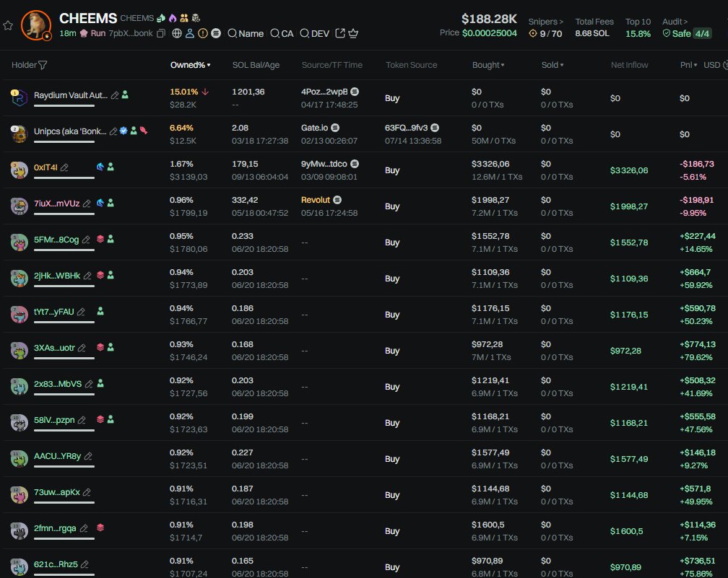Click the 15.01% owned value
The width and height of the screenshot is (728, 578).
(x=184, y=92)
